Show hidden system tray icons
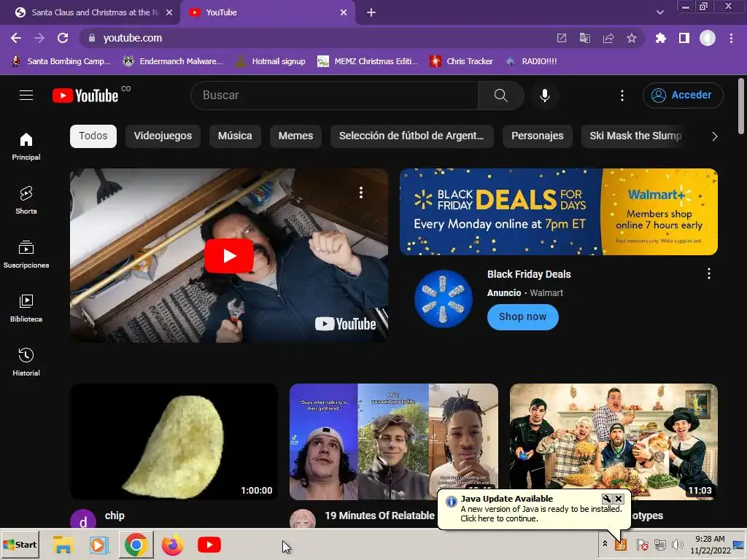 click(605, 544)
